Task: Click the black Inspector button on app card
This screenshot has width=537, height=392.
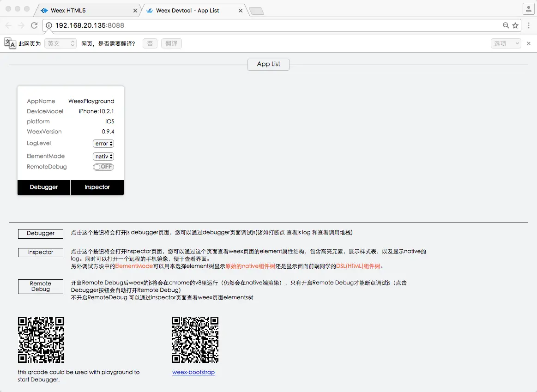Action: coord(97,187)
